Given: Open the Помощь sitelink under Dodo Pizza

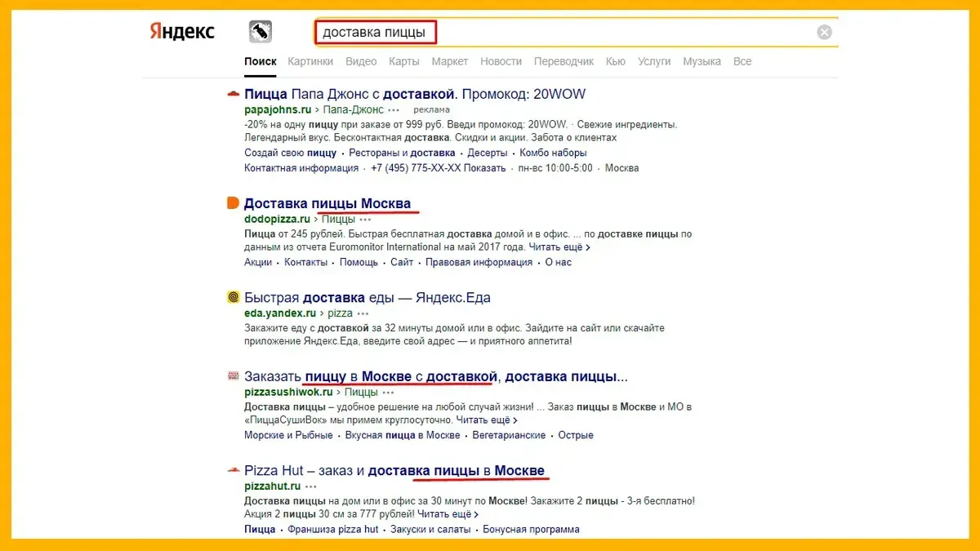Looking at the screenshot, I should (x=359, y=262).
